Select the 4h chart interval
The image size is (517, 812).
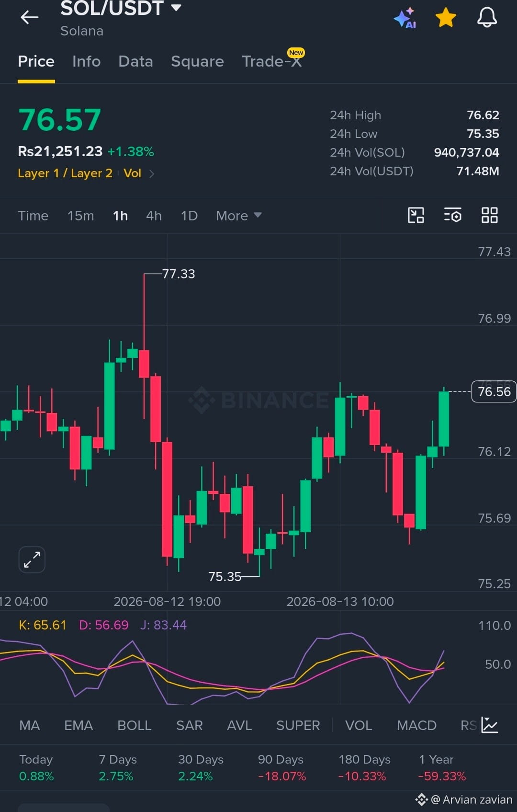[154, 216]
